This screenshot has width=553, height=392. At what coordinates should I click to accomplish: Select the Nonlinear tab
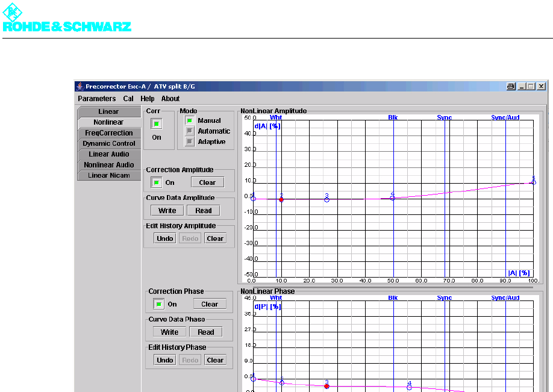tap(108, 122)
